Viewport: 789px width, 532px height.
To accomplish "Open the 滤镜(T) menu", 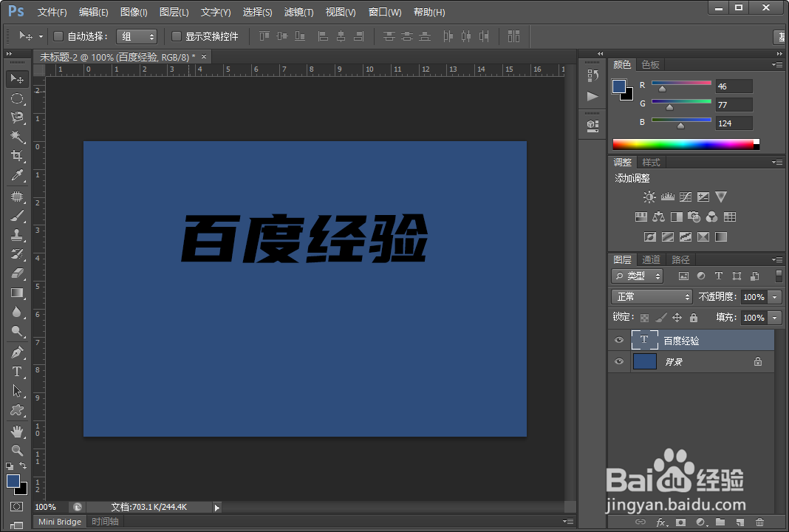I will [299, 12].
